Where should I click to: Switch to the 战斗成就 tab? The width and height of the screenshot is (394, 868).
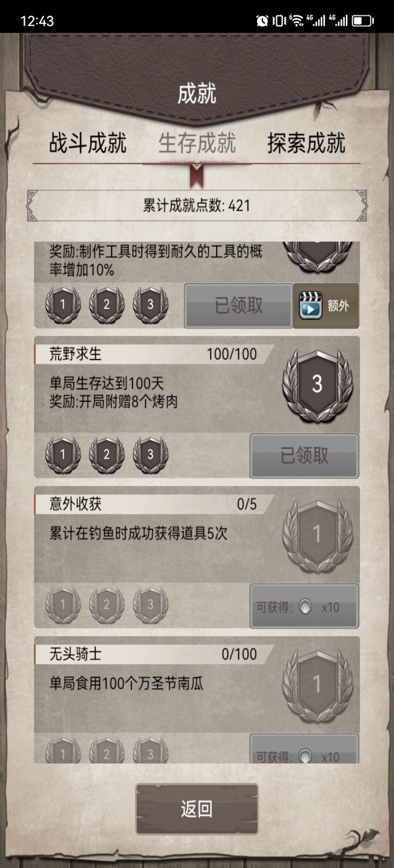[x=88, y=143]
